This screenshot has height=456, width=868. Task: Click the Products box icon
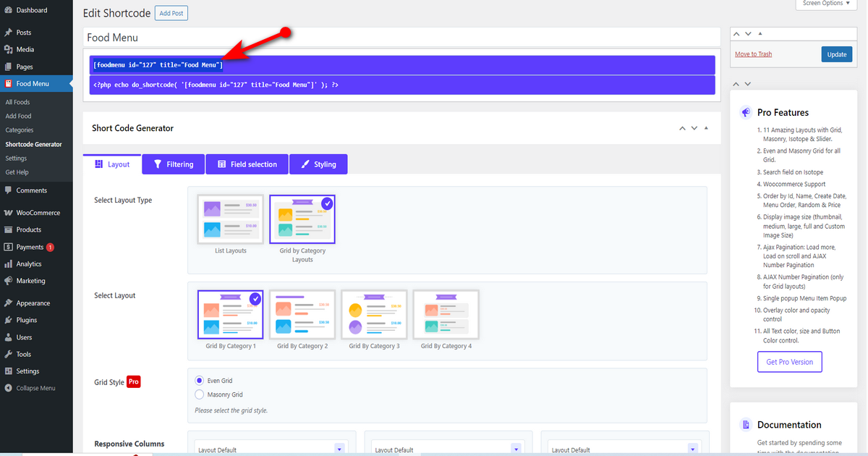point(8,229)
